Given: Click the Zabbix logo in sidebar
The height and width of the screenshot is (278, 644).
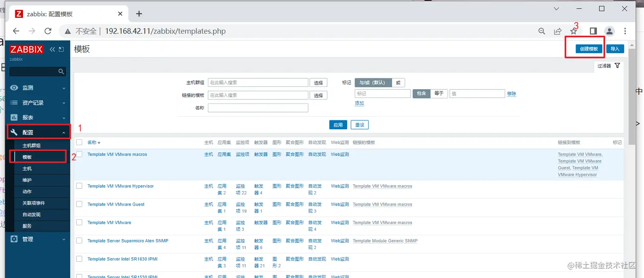Looking at the screenshot, I should 27,49.
